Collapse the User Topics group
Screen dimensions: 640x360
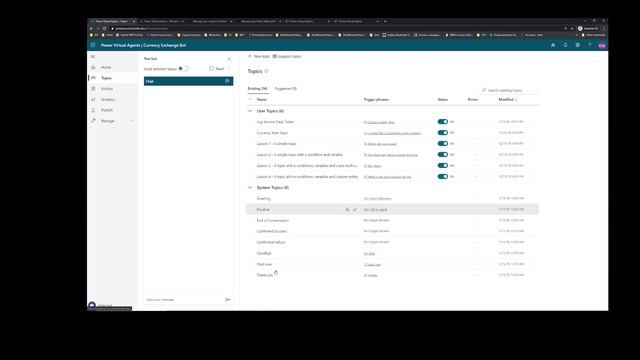click(x=250, y=111)
